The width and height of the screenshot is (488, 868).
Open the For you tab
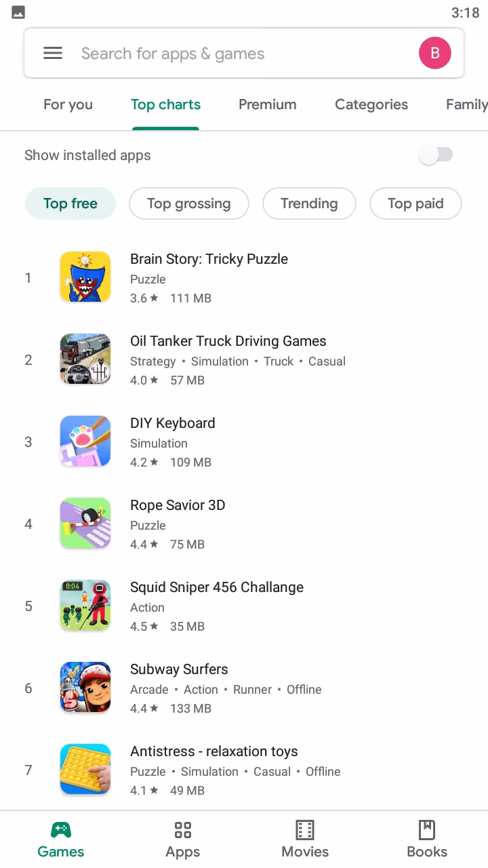pyautogui.click(x=68, y=104)
